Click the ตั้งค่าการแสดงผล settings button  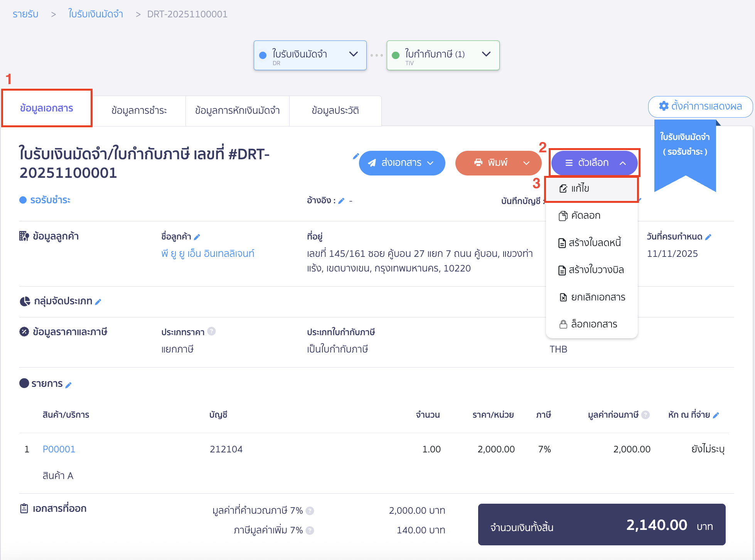700,106
